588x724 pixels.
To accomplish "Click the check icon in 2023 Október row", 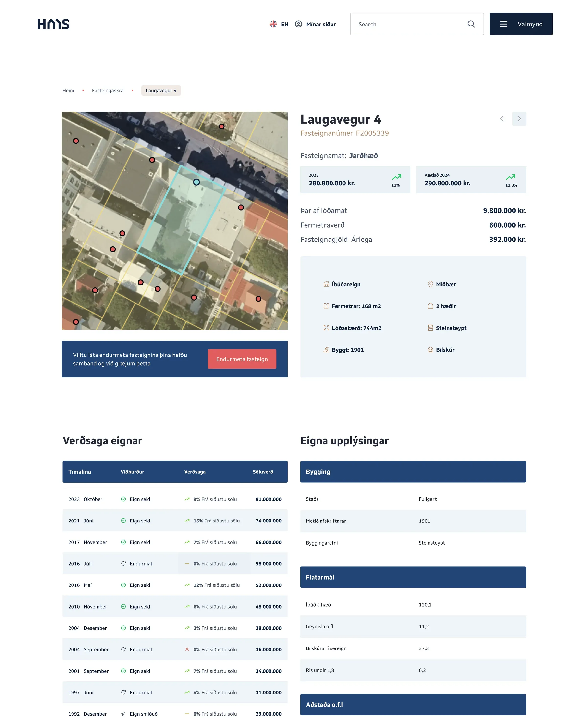I will pyautogui.click(x=123, y=499).
